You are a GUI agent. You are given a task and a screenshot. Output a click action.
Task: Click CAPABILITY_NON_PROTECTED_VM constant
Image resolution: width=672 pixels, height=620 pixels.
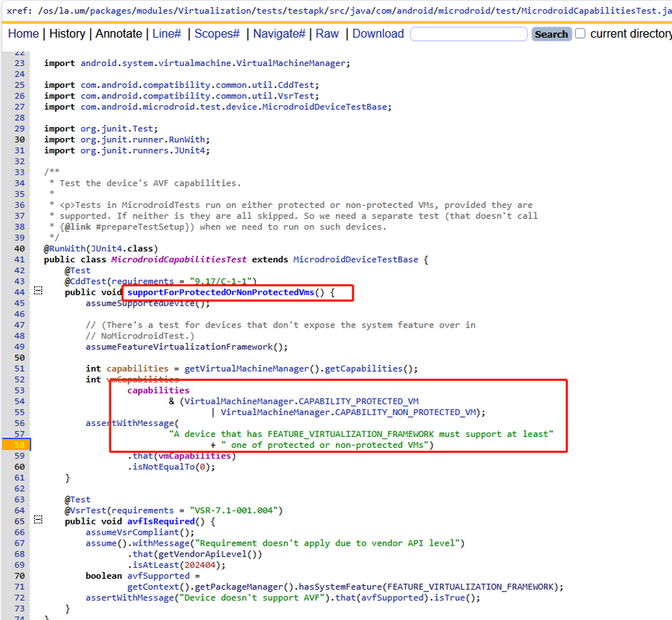click(405, 413)
